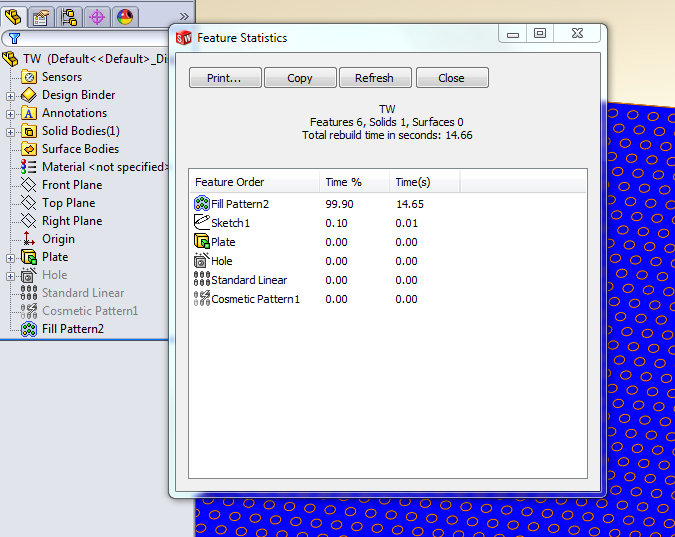The height and width of the screenshot is (537, 675).
Task: Select the Sketch1 row in the statistics list
Action: (x=230, y=223)
